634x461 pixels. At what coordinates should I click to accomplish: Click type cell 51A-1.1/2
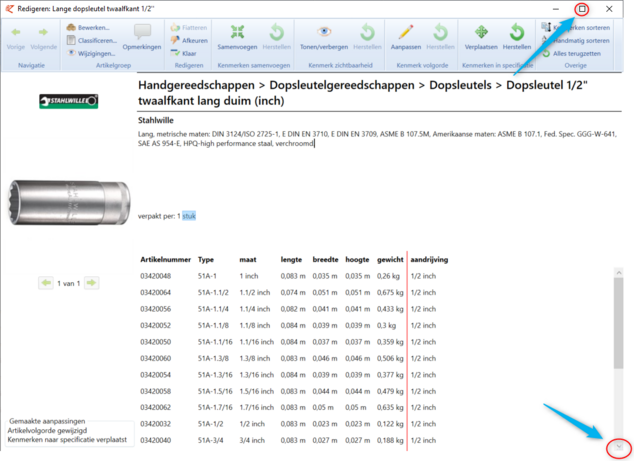tap(213, 292)
